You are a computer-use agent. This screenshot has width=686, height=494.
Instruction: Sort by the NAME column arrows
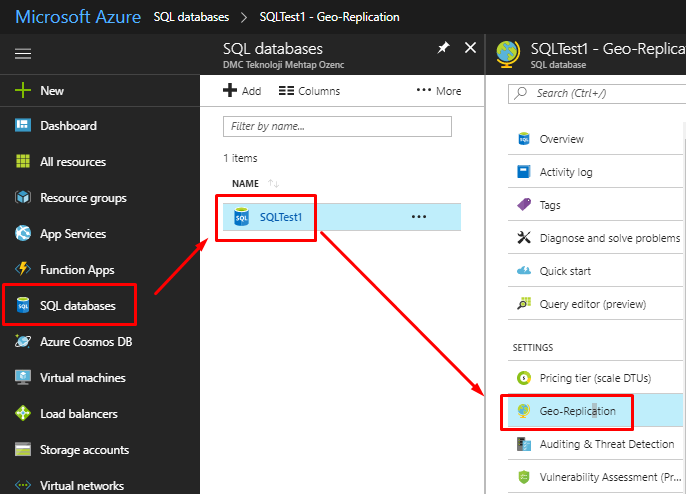273,183
